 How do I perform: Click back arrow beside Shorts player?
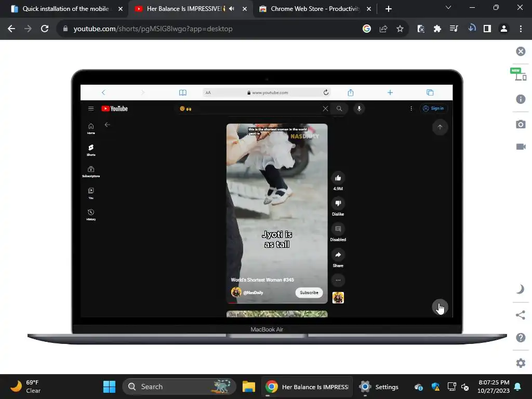pos(107,125)
